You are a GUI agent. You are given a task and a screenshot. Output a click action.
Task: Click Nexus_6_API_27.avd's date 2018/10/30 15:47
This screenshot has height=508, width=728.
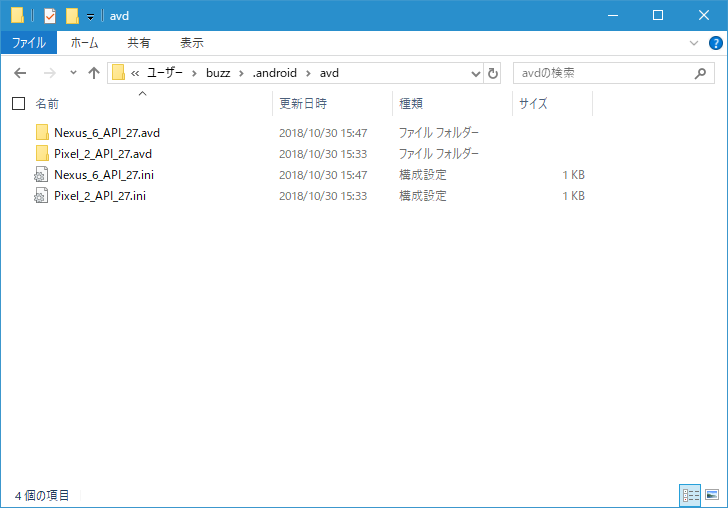click(x=323, y=133)
